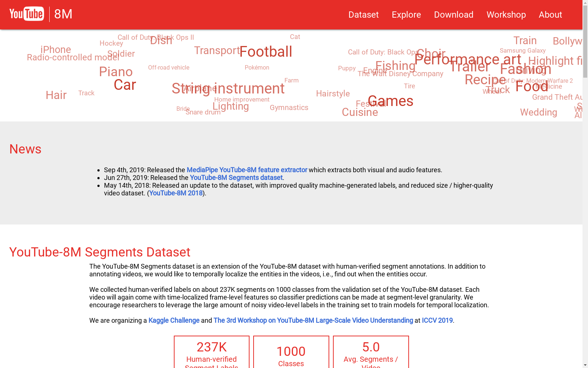Open the Explore menu item
Image resolution: width=588 pixels, height=368 pixels.
406,15
